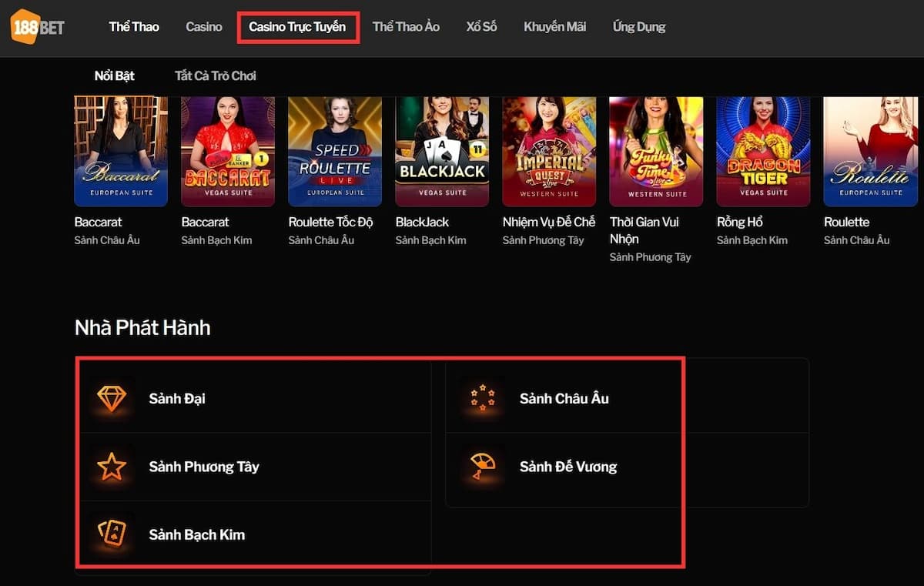Click the 188BET logo
Image resolution: width=924 pixels, height=586 pixels.
click(x=36, y=26)
